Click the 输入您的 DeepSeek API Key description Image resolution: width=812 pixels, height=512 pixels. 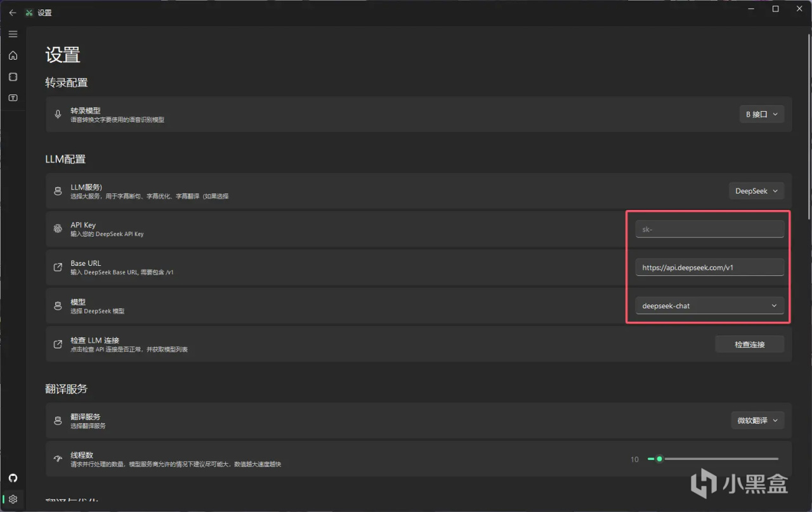click(x=107, y=234)
